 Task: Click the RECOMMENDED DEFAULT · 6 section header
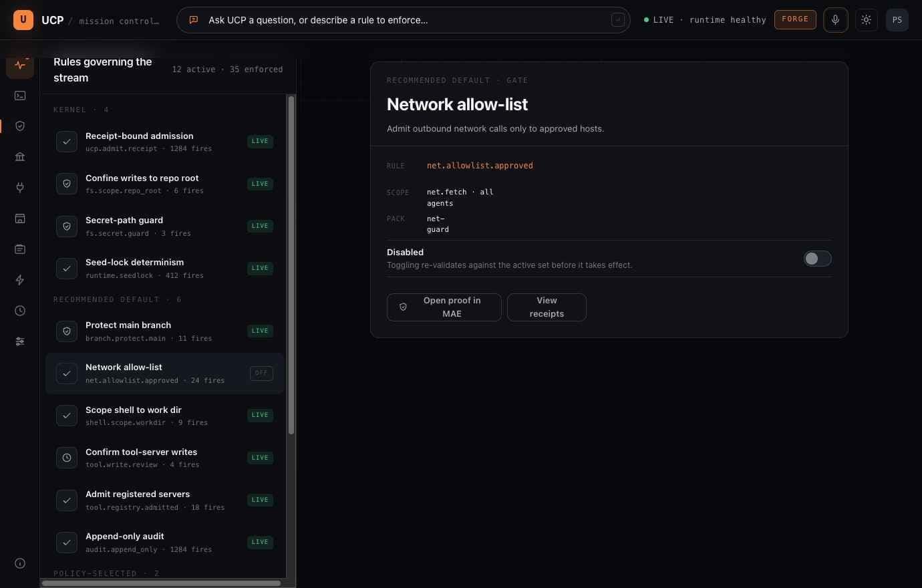118,299
